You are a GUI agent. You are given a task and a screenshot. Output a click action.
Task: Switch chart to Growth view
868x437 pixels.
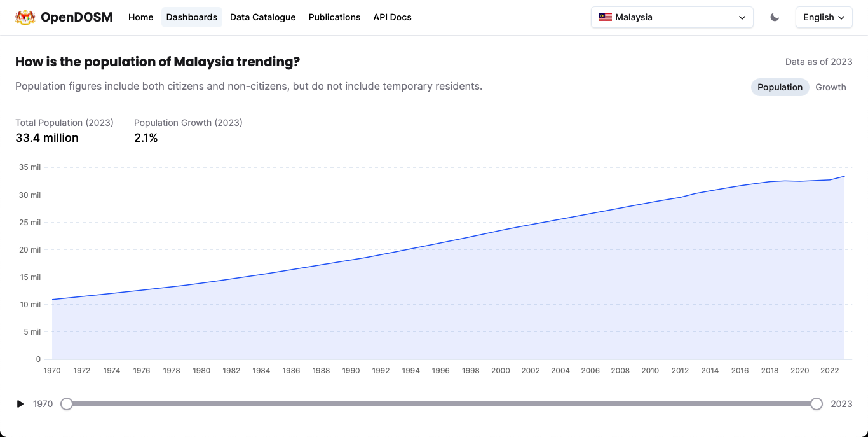click(x=831, y=87)
